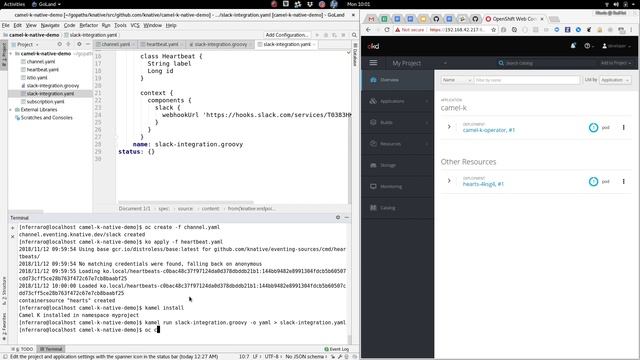Expand External Libraries in the project tree

tap(11, 110)
